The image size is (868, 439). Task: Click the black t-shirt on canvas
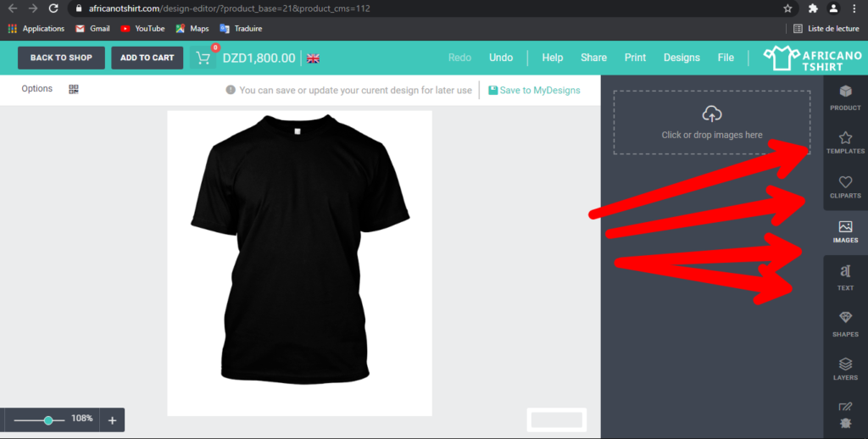300,249
